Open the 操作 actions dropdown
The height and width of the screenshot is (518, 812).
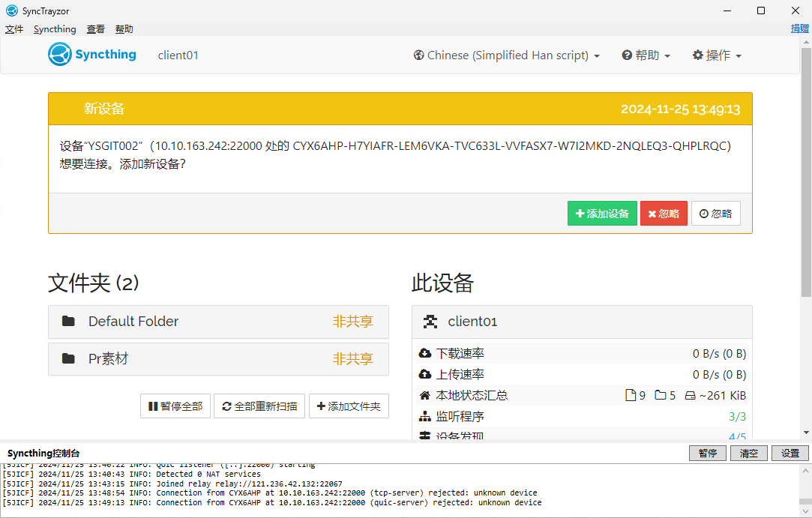(x=717, y=55)
